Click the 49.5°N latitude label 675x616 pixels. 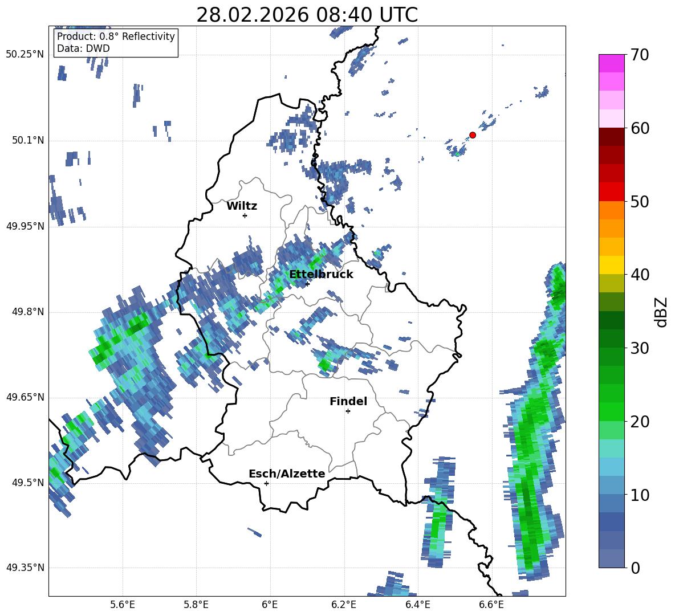coord(28,483)
